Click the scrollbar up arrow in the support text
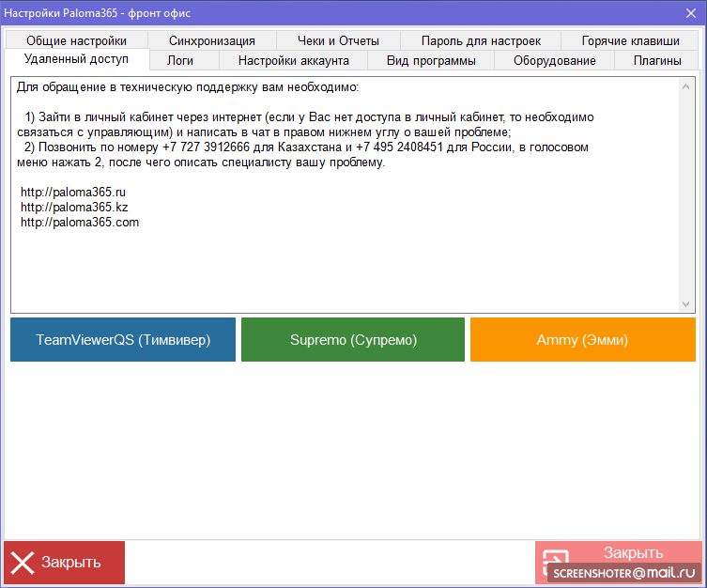This screenshot has height=588, width=707. pyautogui.click(x=687, y=85)
